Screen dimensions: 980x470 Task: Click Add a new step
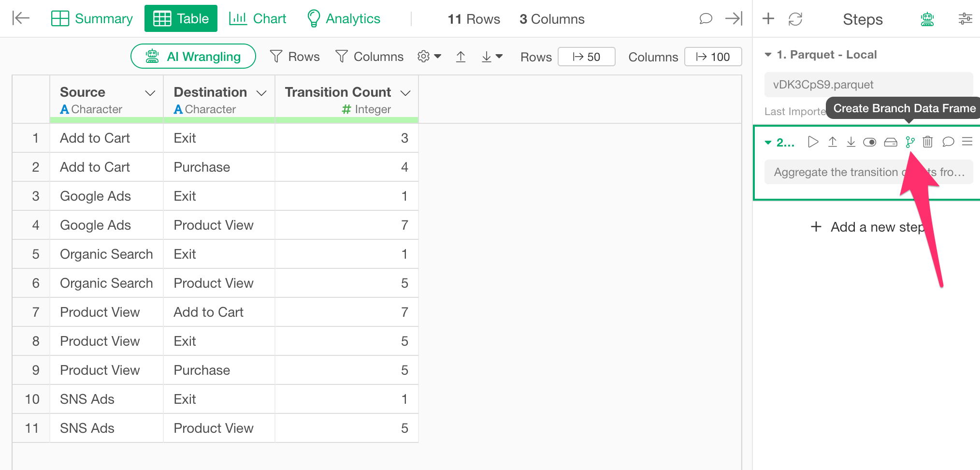pos(868,227)
